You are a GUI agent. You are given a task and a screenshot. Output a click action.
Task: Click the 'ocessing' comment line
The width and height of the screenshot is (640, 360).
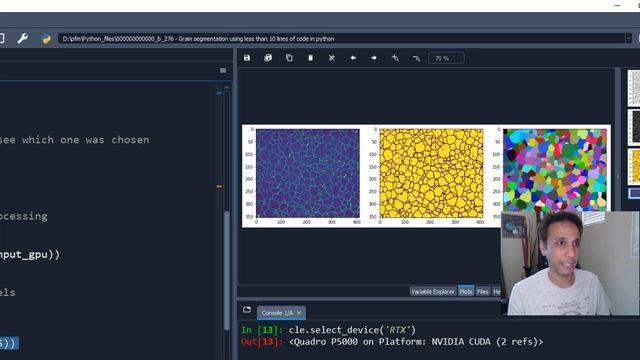(x=24, y=216)
